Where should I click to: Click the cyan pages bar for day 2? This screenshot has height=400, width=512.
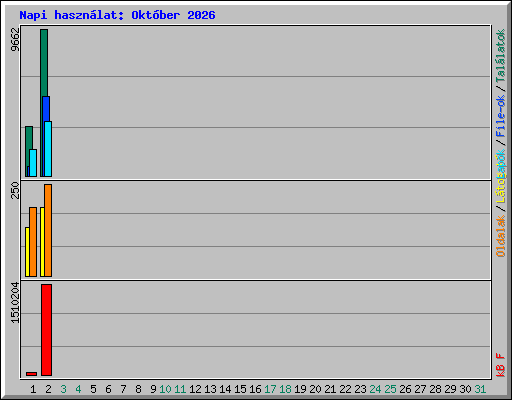[49, 149]
